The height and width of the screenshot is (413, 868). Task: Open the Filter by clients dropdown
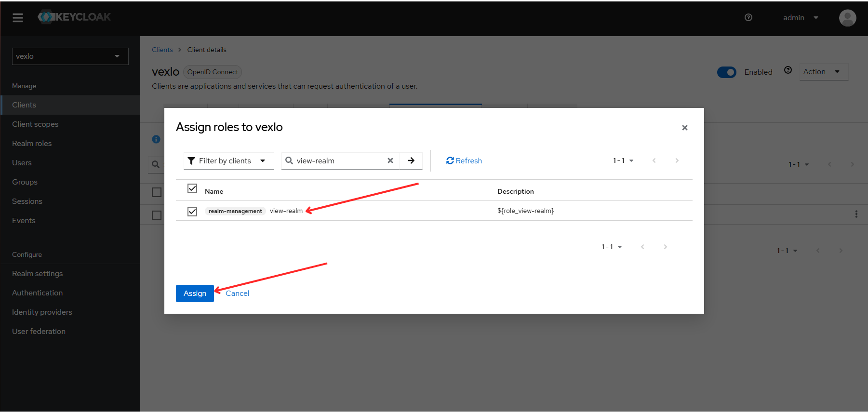pyautogui.click(x=228, y=161)
